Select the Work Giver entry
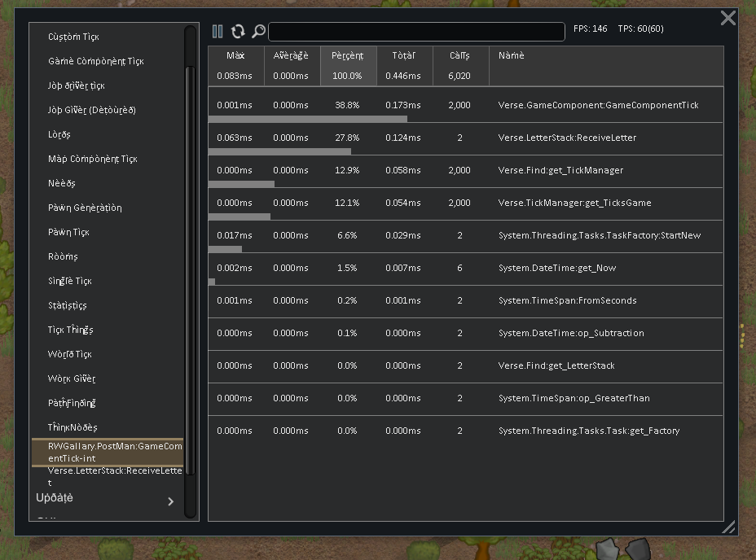756x560 pixels. tap(72, 378)
